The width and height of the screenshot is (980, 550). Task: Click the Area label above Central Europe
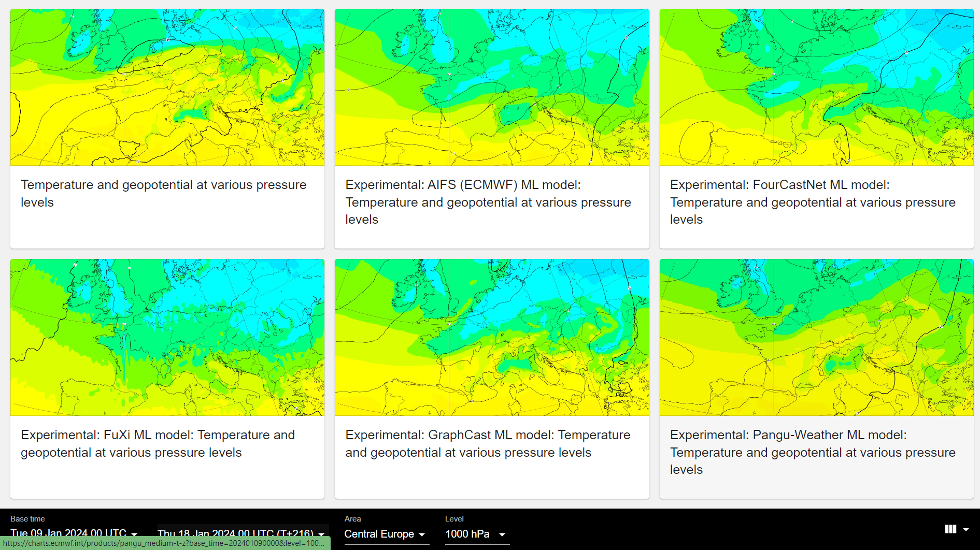point(353,518)
